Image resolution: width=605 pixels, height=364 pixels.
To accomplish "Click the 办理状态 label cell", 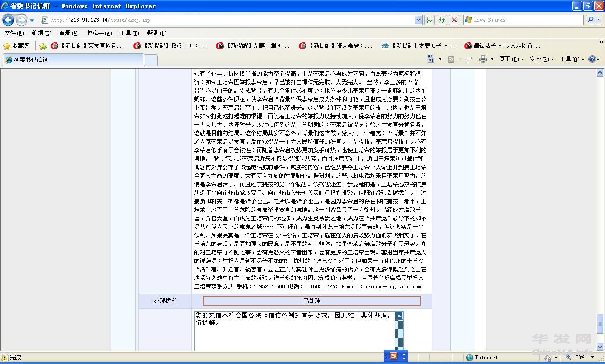I will pyautogui.click(x=165, y=301).
